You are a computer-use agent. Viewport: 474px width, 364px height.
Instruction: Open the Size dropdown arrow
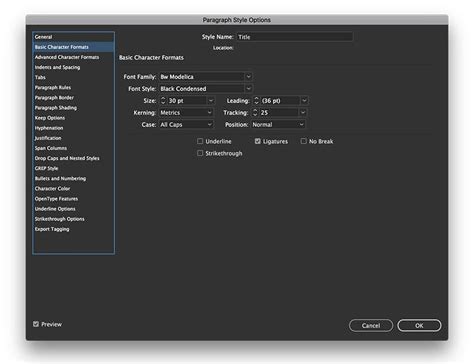tap(211, 101)
